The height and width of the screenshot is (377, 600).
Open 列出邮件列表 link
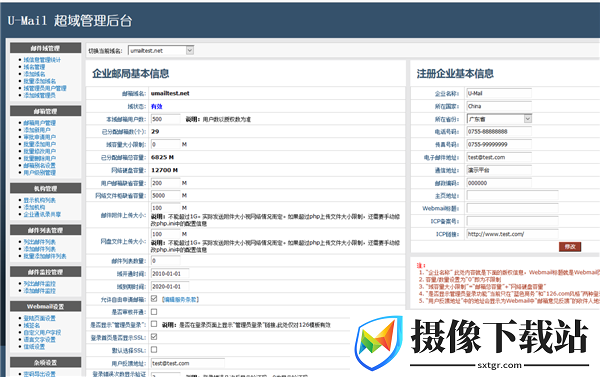tap(39, 242)
